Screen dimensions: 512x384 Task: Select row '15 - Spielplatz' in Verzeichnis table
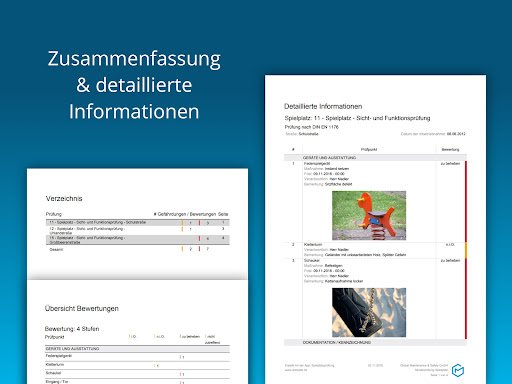tap(138, 240)
